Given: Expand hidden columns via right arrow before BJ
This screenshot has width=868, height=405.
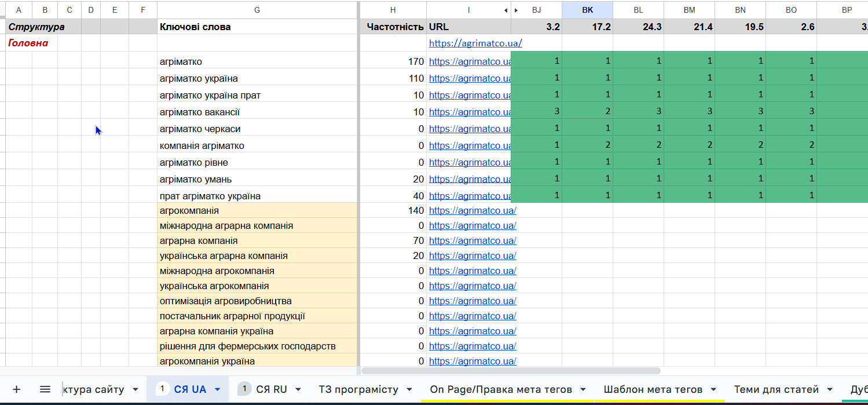Looking at the screenshot, I should (516, 10).
